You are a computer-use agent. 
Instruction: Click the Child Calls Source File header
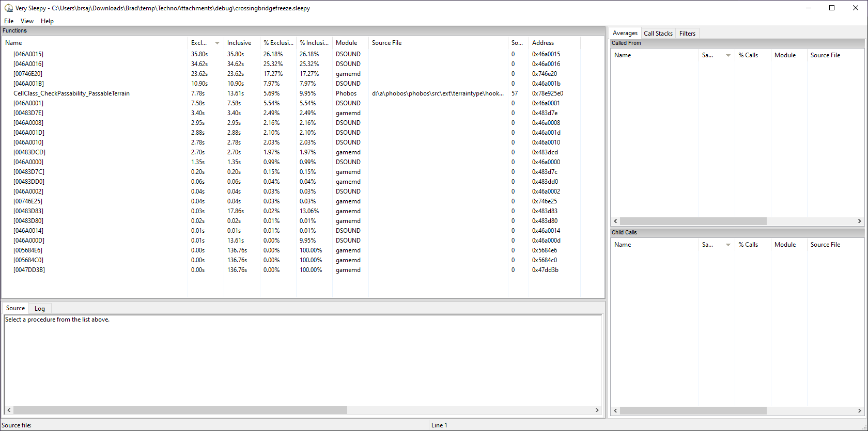835,245
